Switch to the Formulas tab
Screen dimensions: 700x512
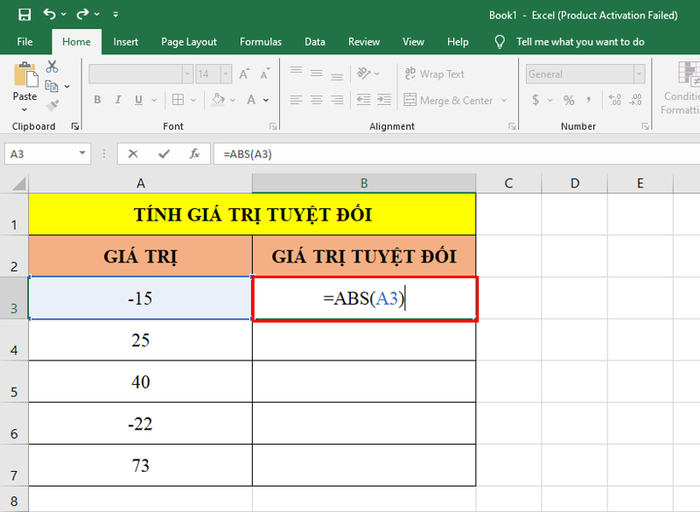(261, 42)
